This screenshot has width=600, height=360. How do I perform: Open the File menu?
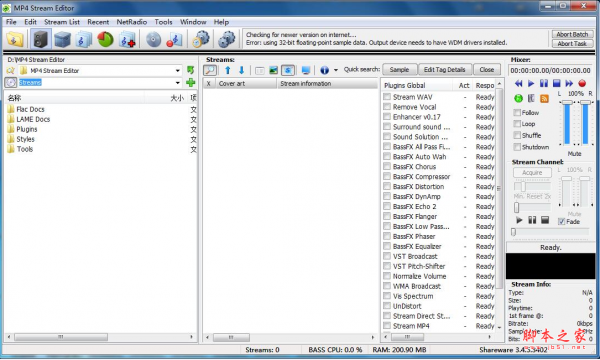[x=11, y=22]
